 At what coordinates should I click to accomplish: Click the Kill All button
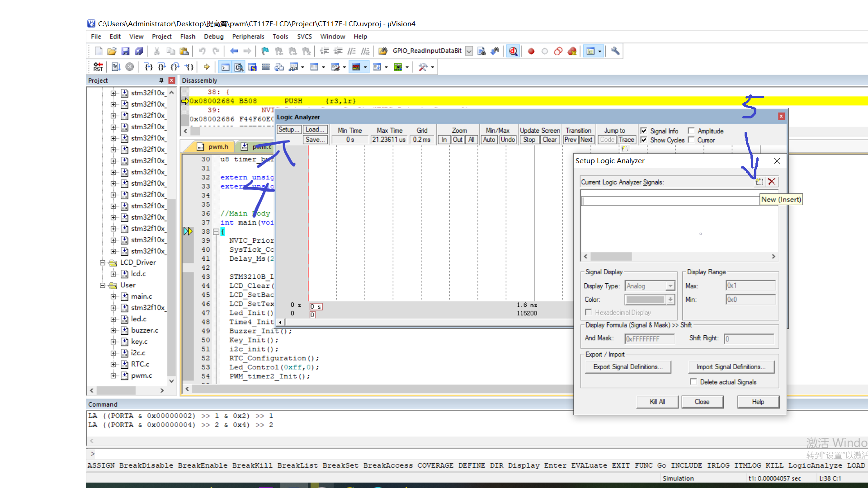coord(657,402)
